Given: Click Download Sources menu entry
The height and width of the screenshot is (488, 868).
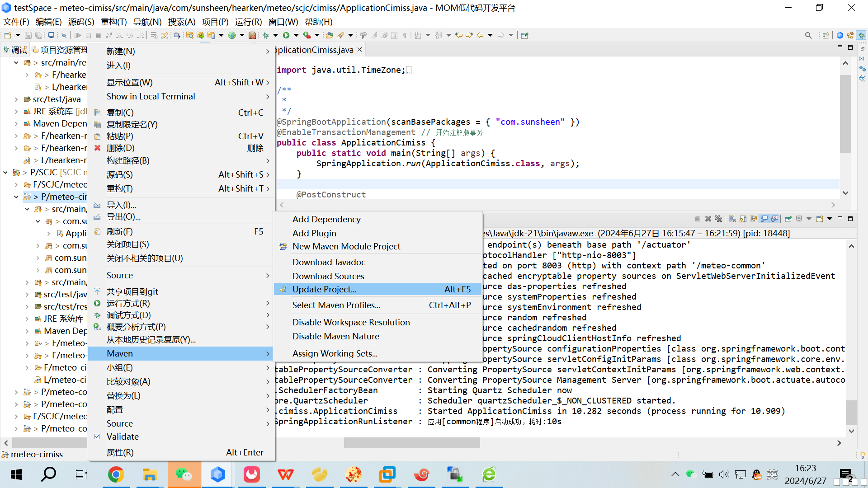Looking at the screenshot, I should point(328,276).
